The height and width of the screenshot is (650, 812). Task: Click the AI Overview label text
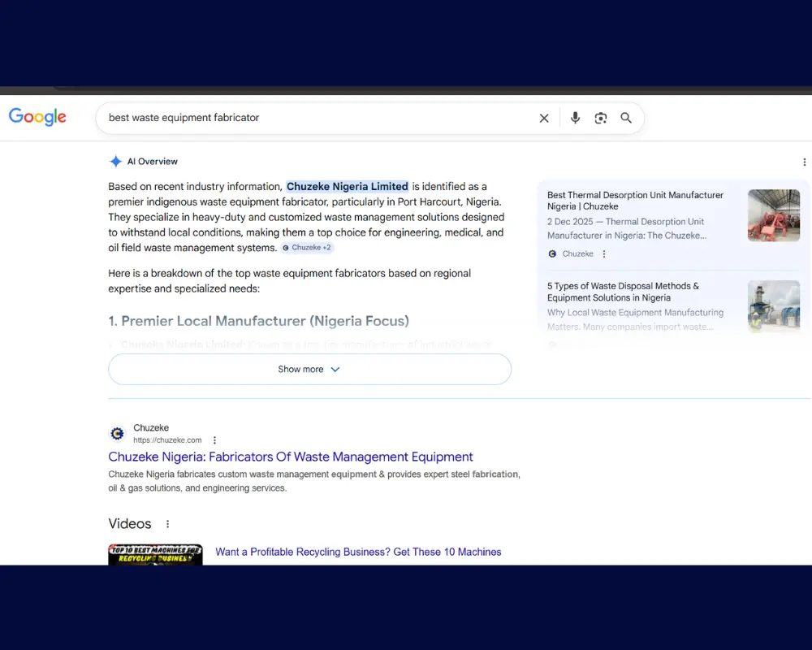pos(153,161)
